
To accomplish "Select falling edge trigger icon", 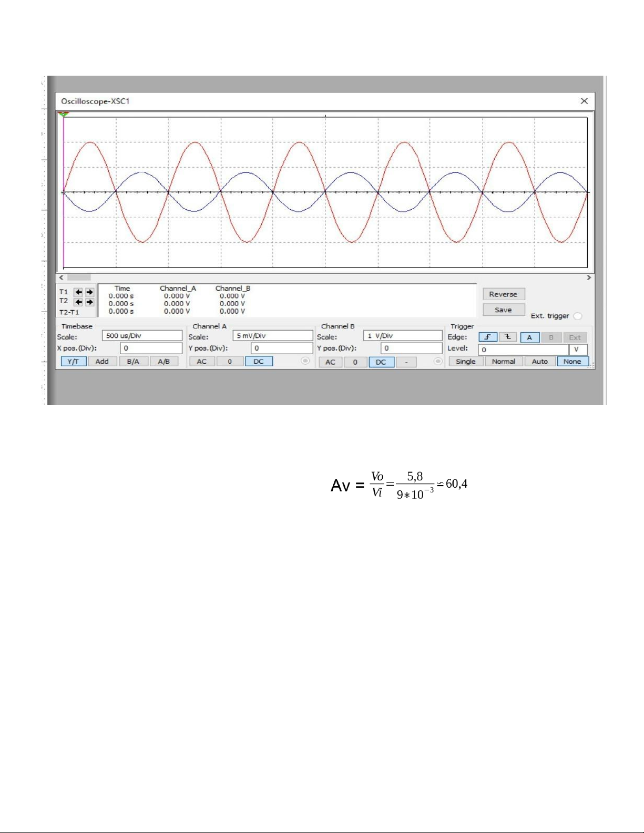I will 508,337.
